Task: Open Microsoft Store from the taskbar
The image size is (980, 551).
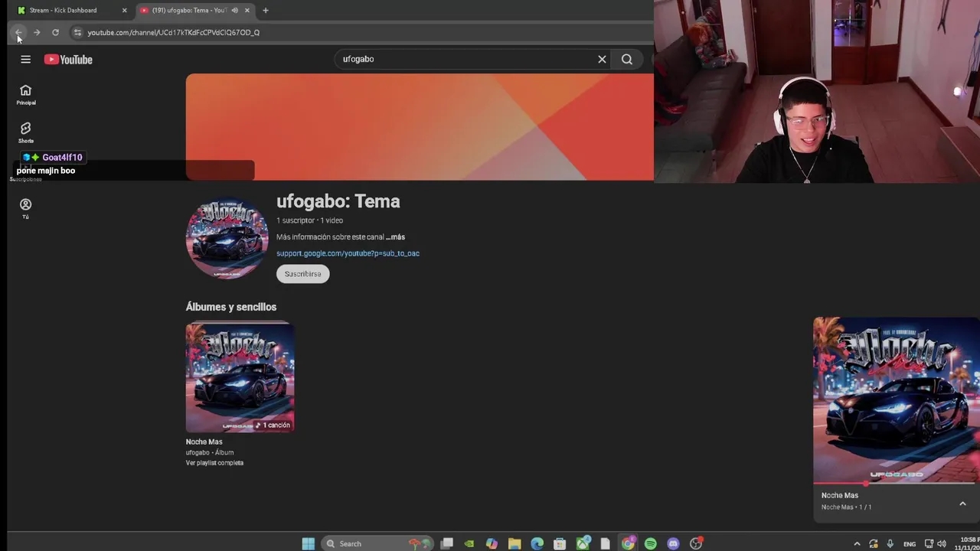Action: [560, 543]
